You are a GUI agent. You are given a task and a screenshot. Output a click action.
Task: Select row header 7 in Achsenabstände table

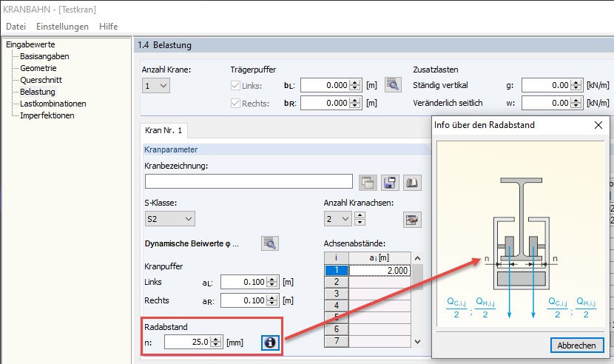coord(337,341)
